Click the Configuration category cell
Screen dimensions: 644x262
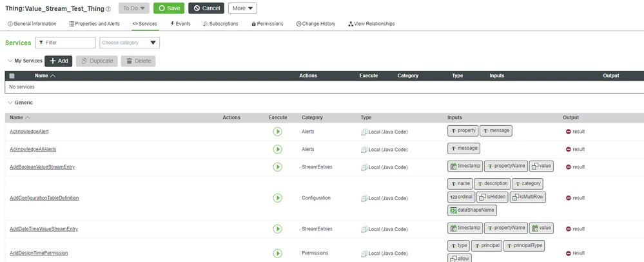click(x=317, y=198)
